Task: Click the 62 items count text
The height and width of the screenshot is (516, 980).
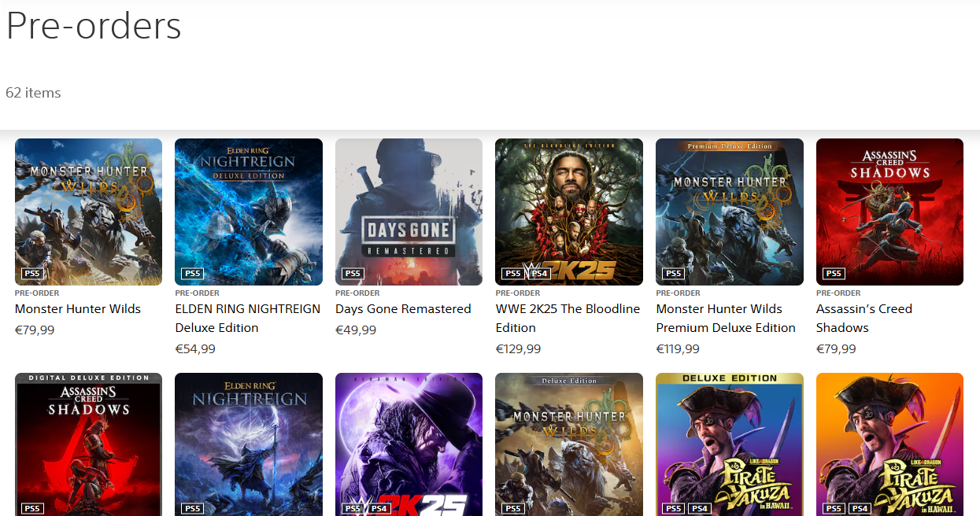Action: pyautogui.click(x=33, y=93)
